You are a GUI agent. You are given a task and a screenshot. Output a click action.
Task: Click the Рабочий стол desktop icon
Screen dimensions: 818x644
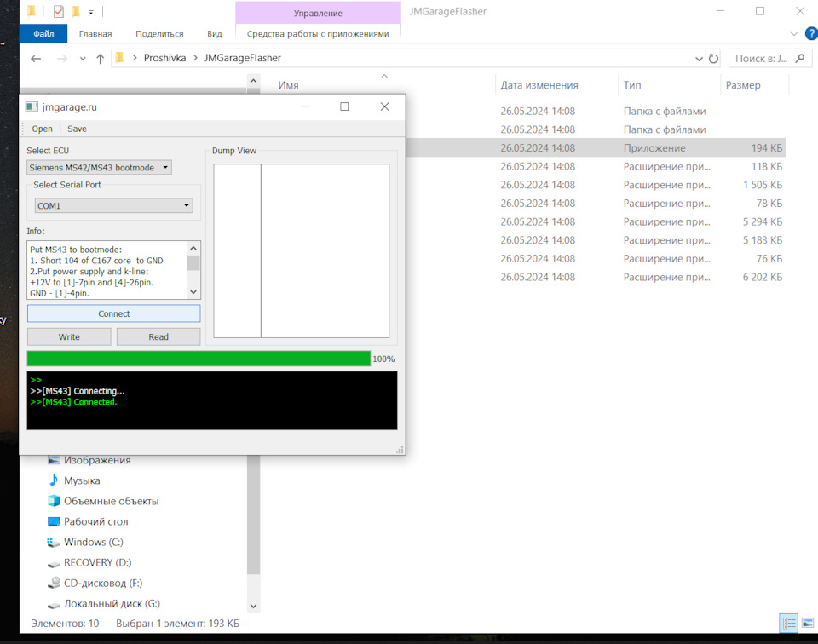coord(54,521)
